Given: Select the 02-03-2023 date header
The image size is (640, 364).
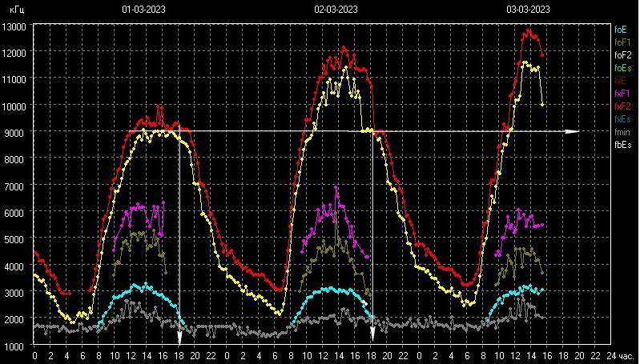Looking at the screenshot, I should coord(336,10).
